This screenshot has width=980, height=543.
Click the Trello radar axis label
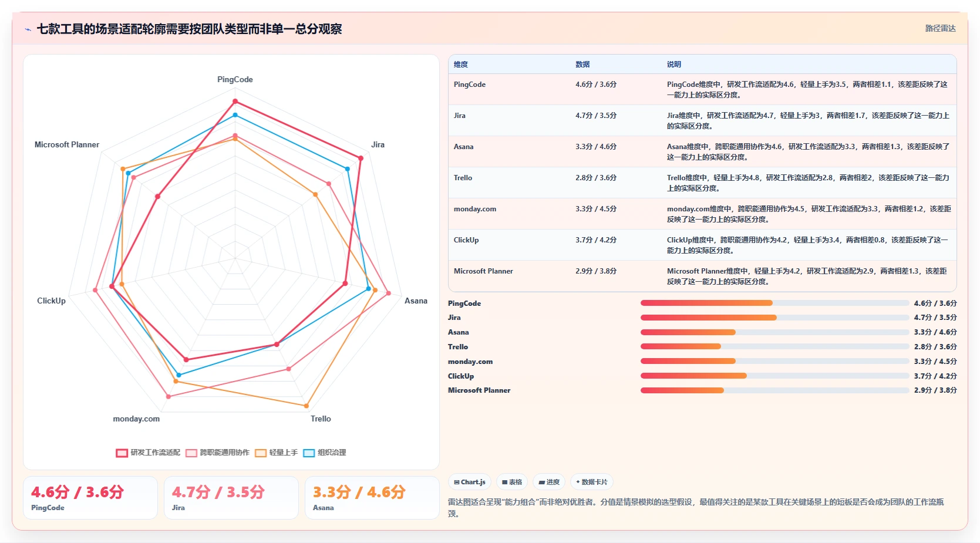pos(321,419)
